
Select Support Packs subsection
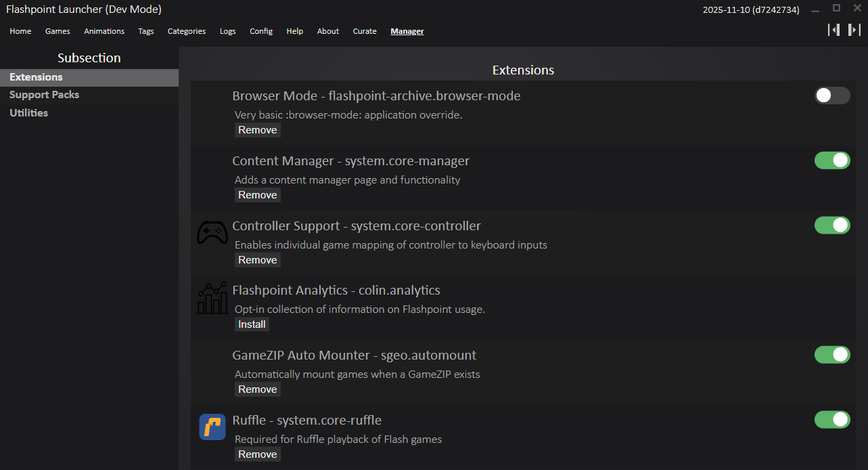click(45, 95)
